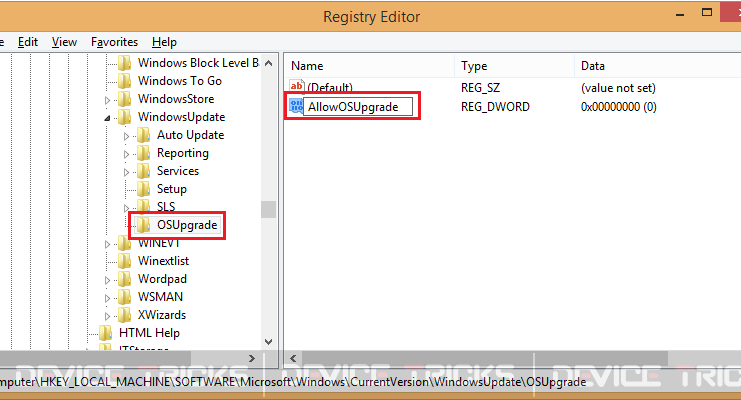Select the HTML Help key label
741x400 pixels.
point(149,333)
